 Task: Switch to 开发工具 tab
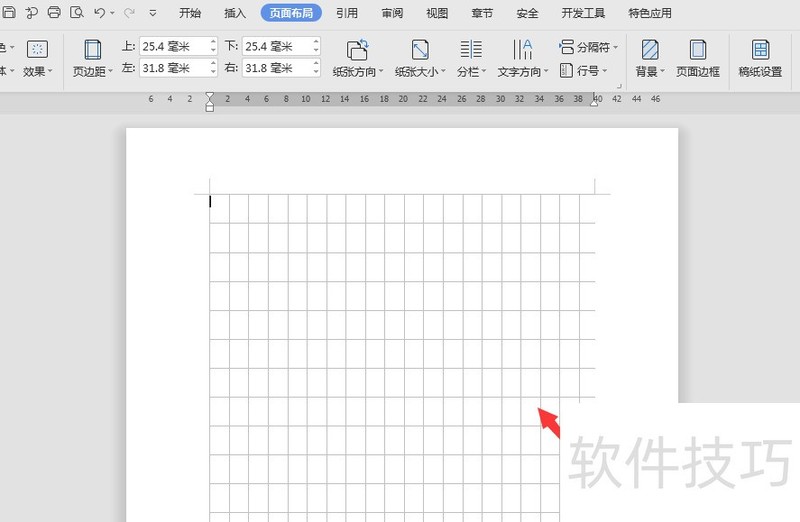[x=583, y=13]
